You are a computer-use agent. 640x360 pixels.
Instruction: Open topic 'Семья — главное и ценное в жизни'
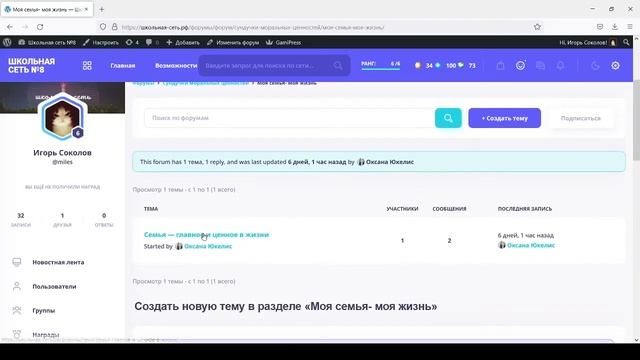click(207, 235)
